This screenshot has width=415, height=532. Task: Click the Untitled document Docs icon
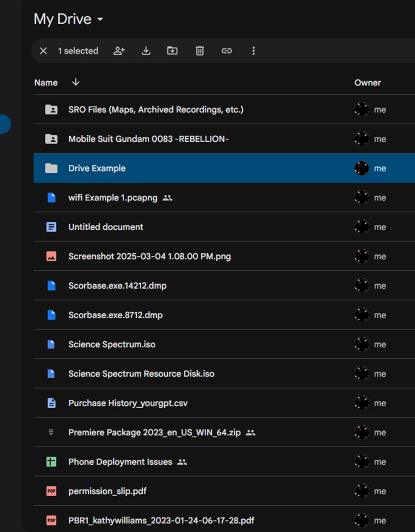52,227
